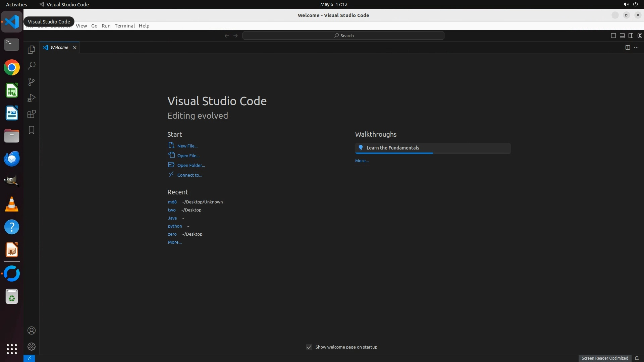Toggle the Panel layout button
The height and width of the screenshot is (362, 644).
[622, 36]
